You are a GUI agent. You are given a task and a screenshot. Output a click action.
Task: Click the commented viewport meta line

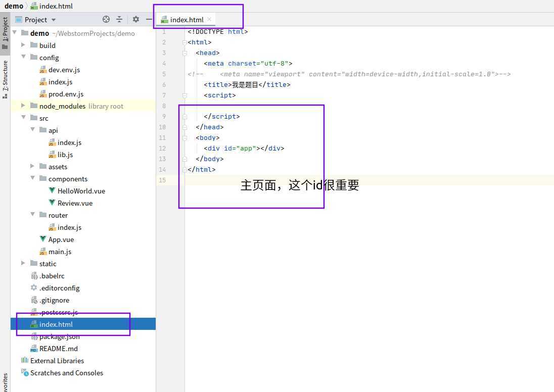click(x=349, y=74)
